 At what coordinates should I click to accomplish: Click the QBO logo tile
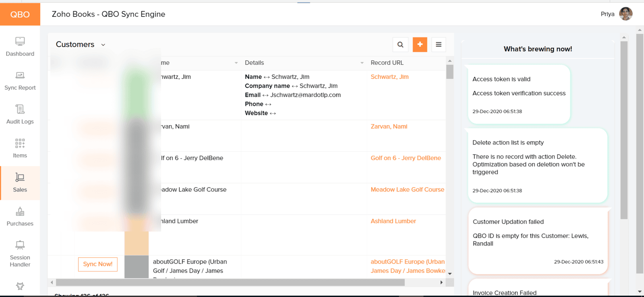click(x=20, y=14)
